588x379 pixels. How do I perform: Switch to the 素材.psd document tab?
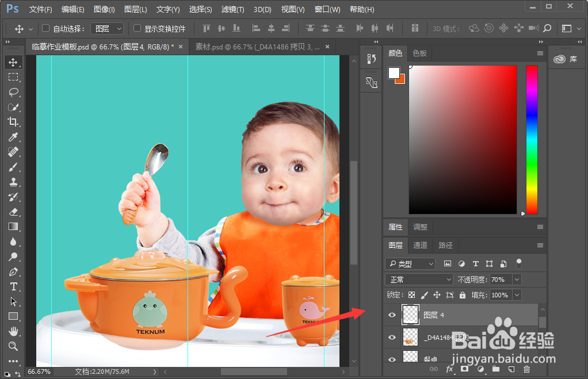(x=257, y=47)
